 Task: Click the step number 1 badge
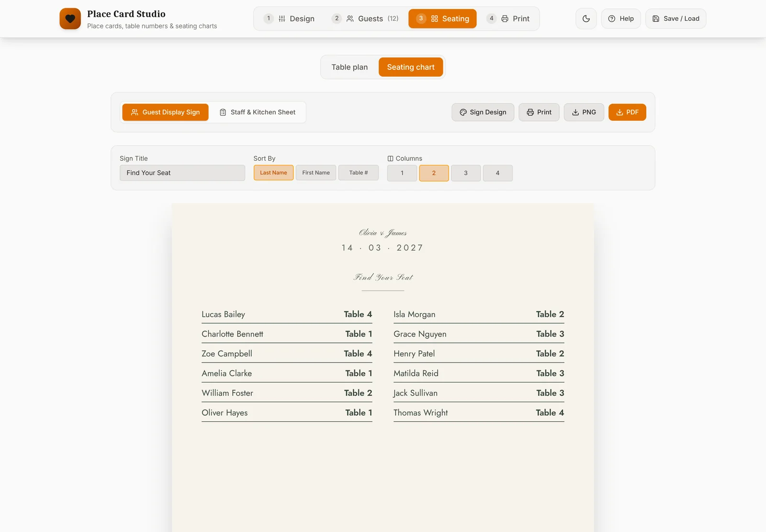tap(269, 18)
